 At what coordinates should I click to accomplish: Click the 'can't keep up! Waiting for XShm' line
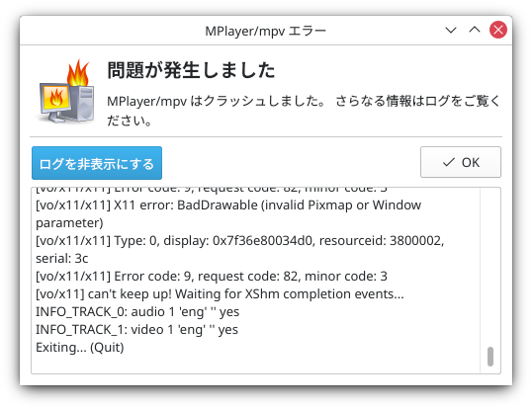220,294
